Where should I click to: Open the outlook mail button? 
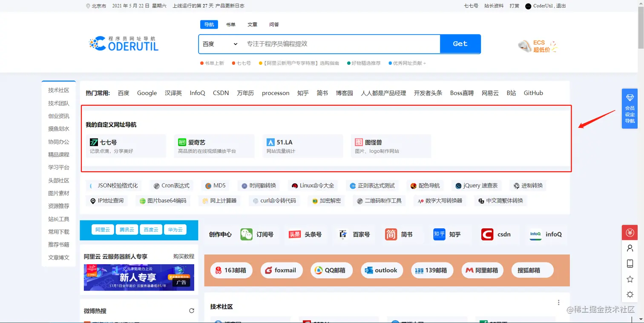(x=382, y=270)
